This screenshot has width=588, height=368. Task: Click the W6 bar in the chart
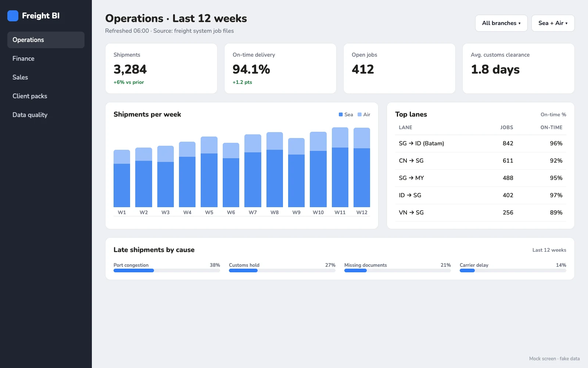(231, 175)
